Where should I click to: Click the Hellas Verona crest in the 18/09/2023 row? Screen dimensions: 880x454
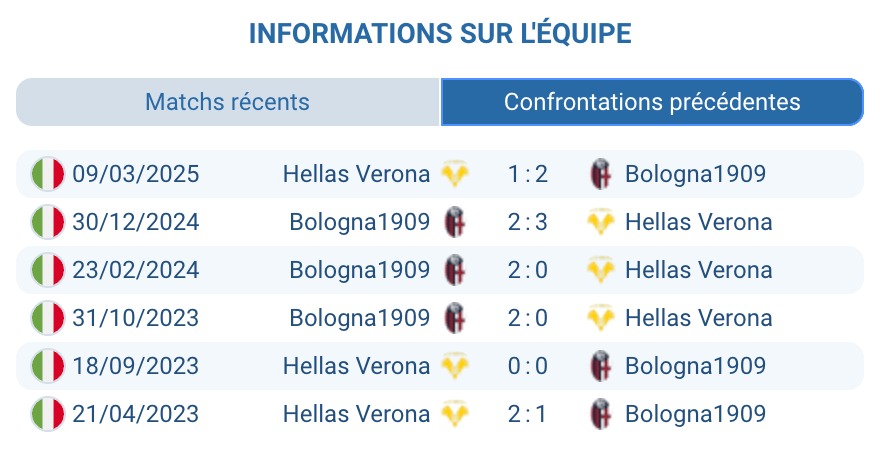tap(455, 366)
